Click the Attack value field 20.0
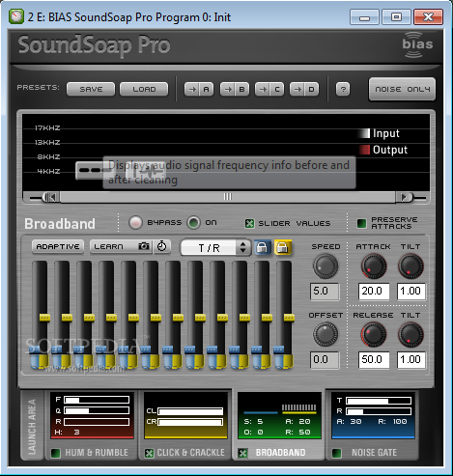 (374, 292)
